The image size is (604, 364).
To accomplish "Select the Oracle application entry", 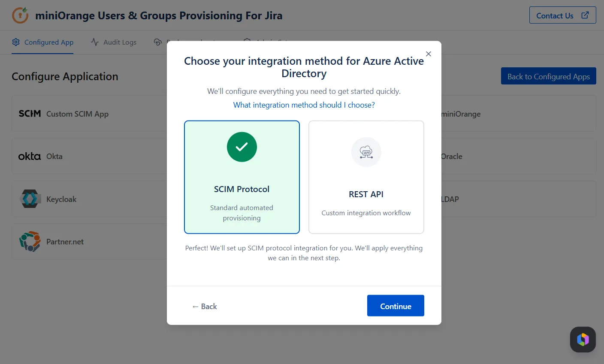I will (x=451, y=156).
